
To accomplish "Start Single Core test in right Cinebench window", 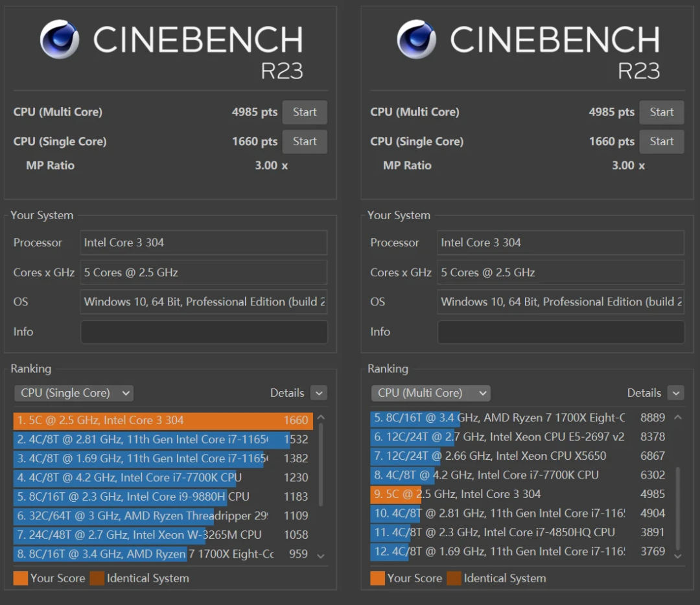I will (662, 141).
